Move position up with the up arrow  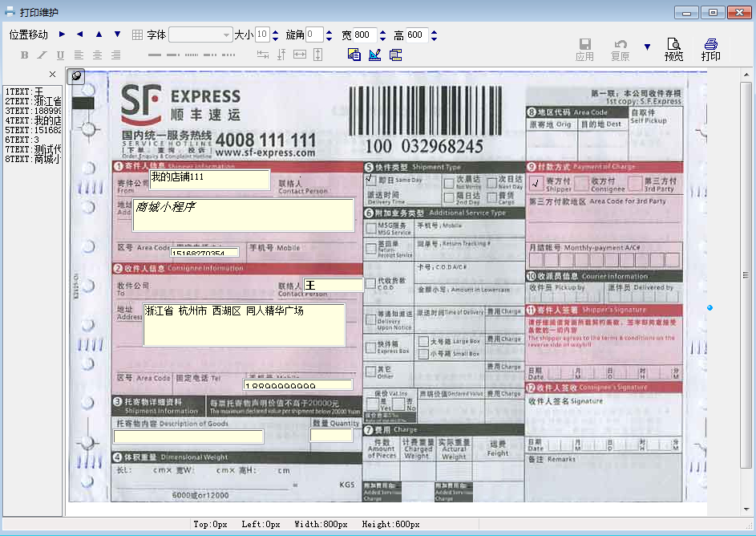[99, 35]
